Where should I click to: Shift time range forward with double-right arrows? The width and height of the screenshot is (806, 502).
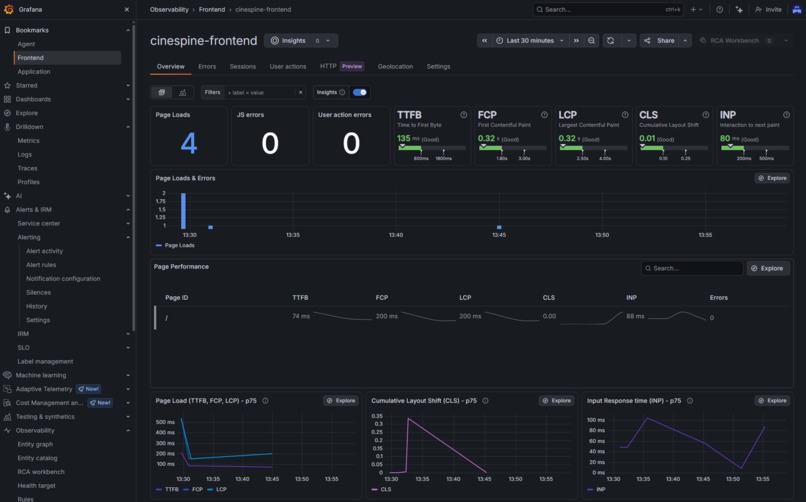(576, 41)
